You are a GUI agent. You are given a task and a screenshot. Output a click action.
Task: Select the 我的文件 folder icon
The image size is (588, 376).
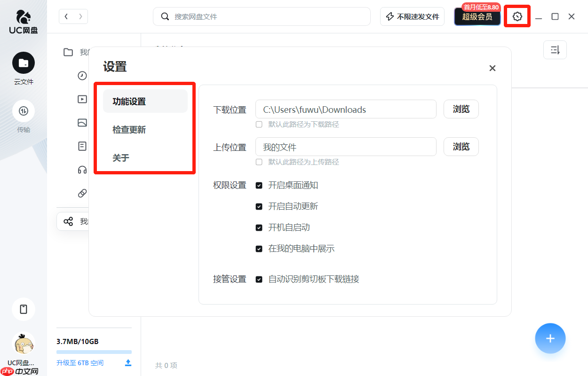(68, 52)
